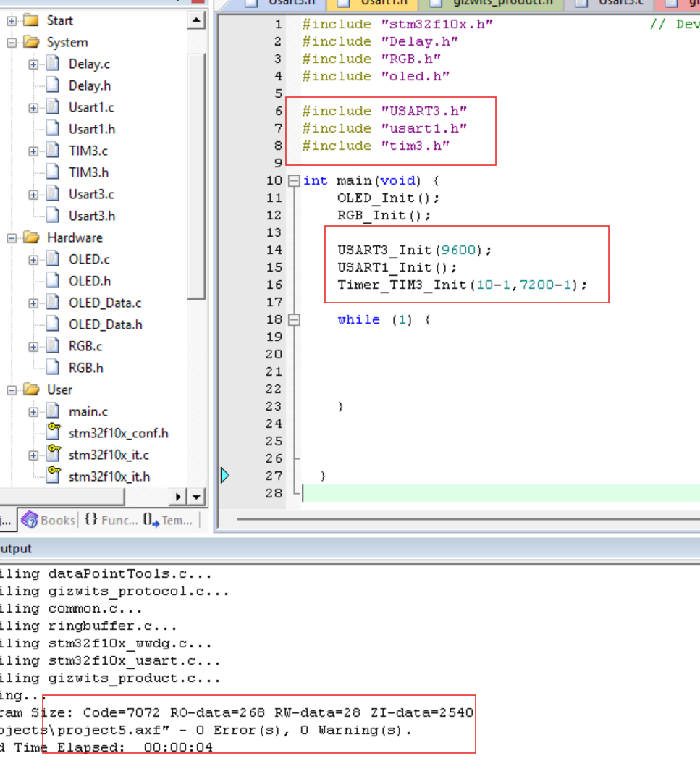Collapse the System folder
This screenshot has height=761, width=700.
[x=12, y=43]
